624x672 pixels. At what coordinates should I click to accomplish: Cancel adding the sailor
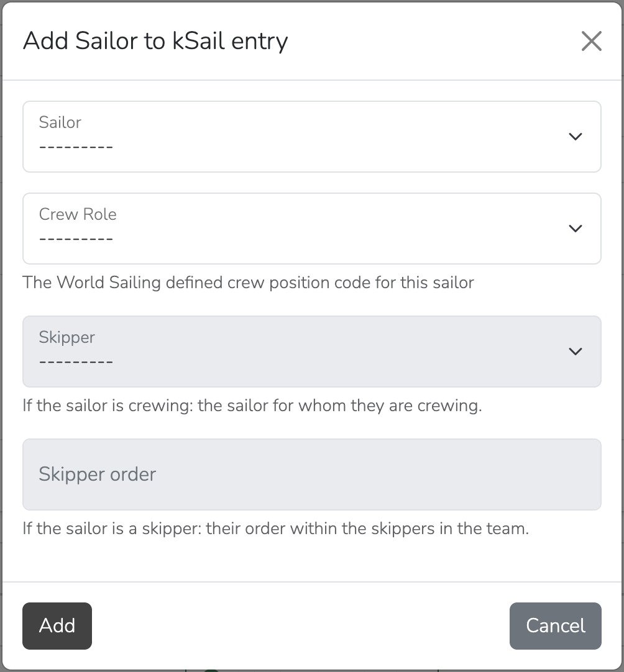pyautogui.click(x=555, y=625)
